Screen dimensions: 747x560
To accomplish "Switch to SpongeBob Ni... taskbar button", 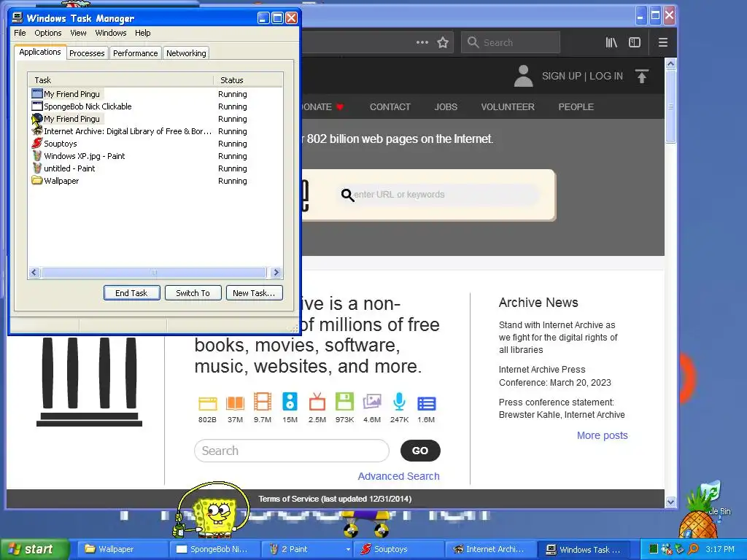I will 215,549.
